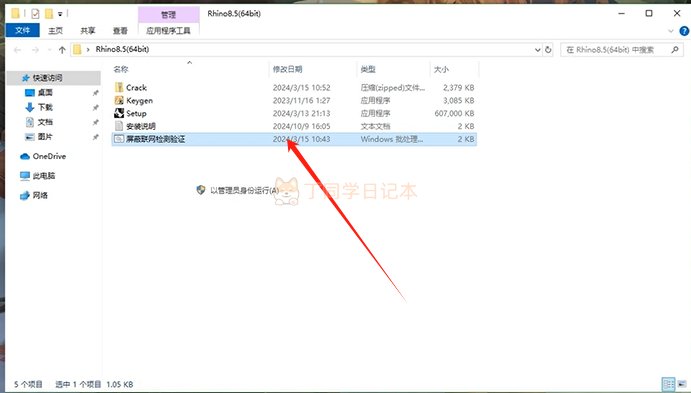Open 下载 in the navigation pane
Image resolution: width=691 pixels, height=393 pixels.
(x=45, y=107)
